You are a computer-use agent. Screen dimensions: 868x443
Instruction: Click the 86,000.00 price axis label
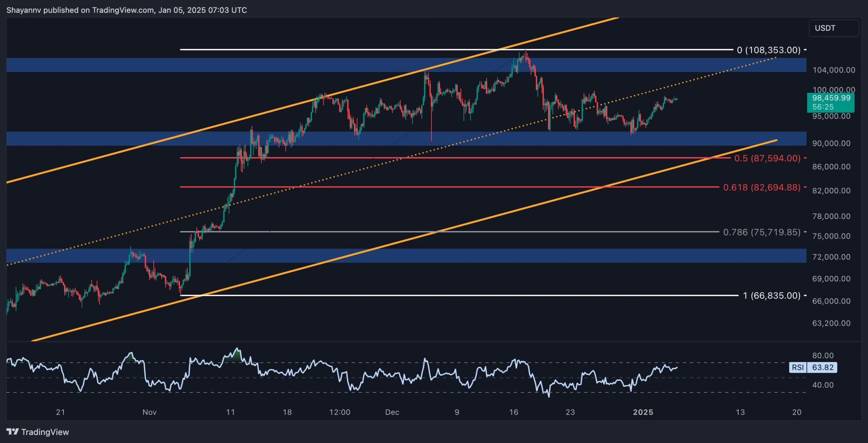(831, 167)
